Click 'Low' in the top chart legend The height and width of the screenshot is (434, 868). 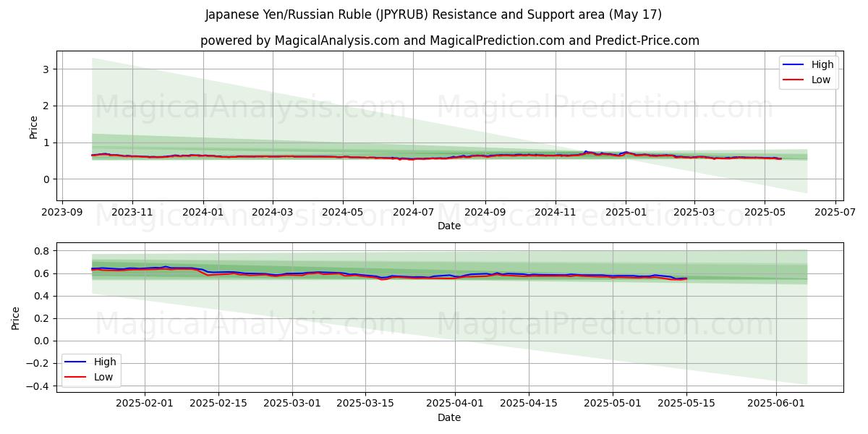point(821,80)
